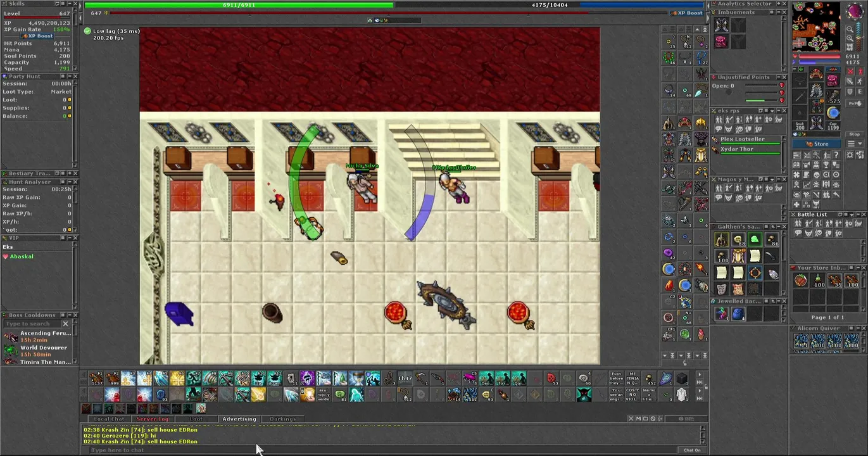Select World Devourer boss entry

37,350
